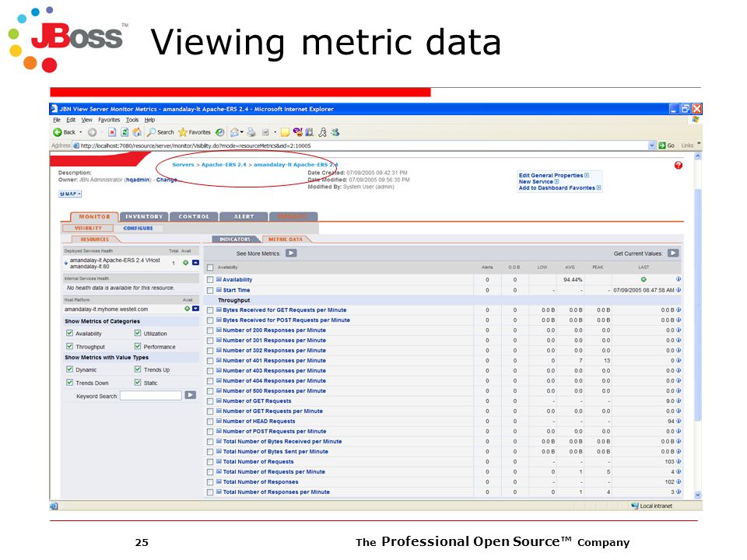Open the History icon in the toolbar
Image resolution: width=747 pixels, height=560 pixels.
[219, 132]
